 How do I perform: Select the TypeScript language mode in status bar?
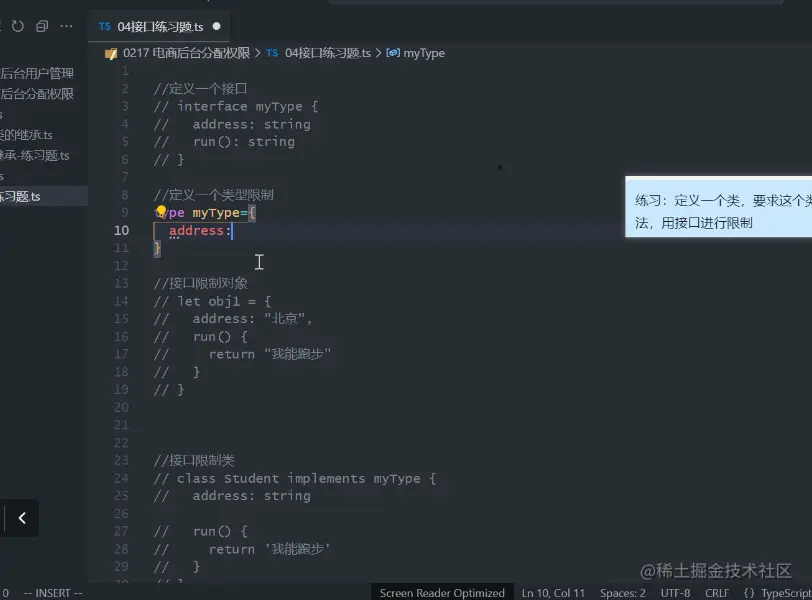click(781, 592)
